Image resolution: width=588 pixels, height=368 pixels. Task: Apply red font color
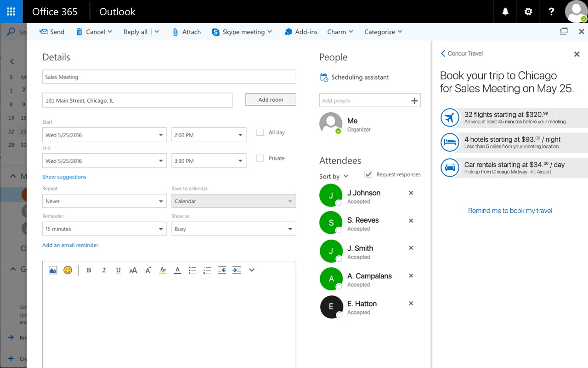(178, 270)
